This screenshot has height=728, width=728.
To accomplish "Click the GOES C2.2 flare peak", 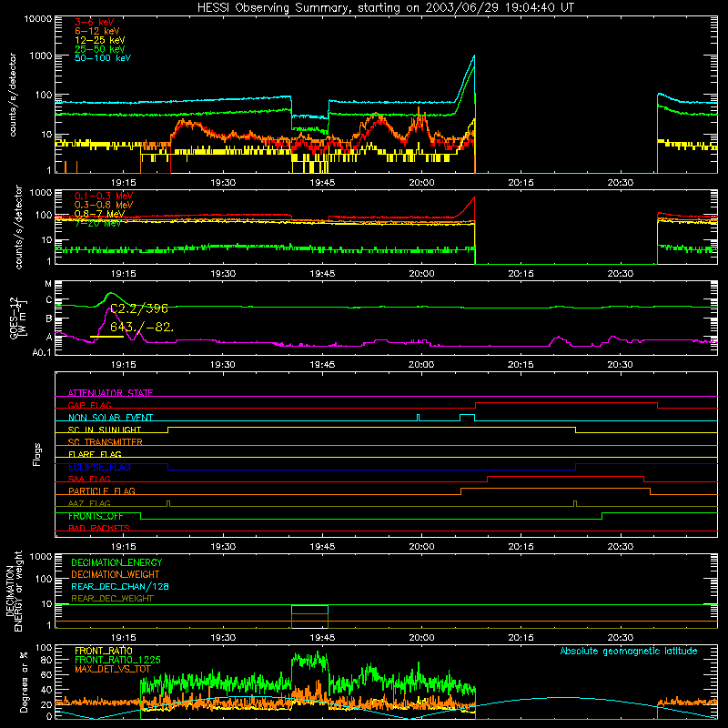I will tap(110, 293).
